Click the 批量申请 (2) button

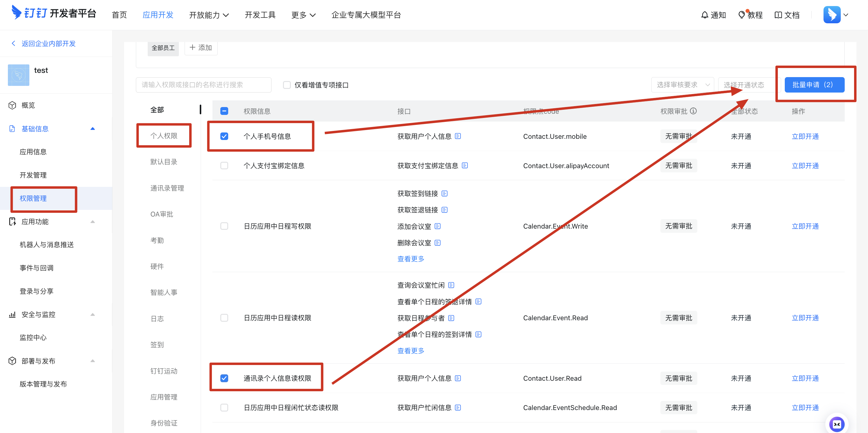click(x=814, y=85)
